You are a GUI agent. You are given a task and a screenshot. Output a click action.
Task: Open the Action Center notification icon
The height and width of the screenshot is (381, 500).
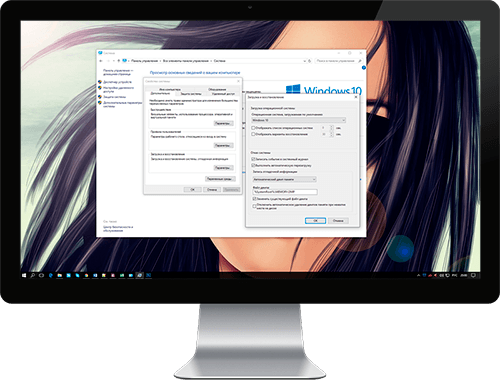(473, 276)
